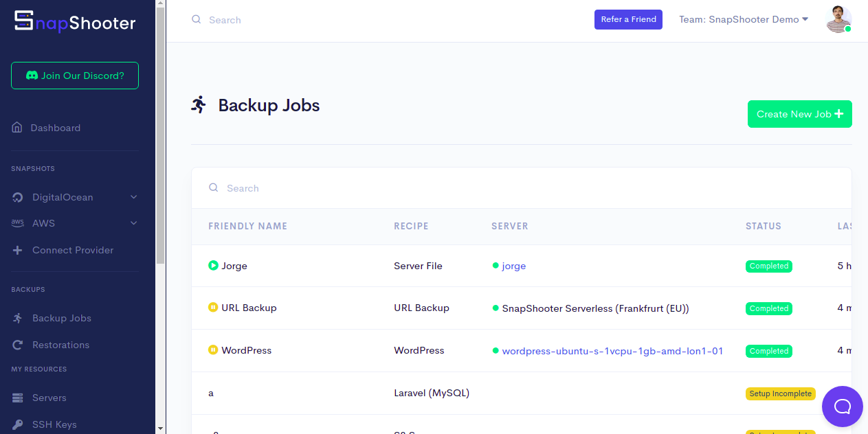868x434 pixels.
Task: Click the Server column header
Action: (510, 226)
